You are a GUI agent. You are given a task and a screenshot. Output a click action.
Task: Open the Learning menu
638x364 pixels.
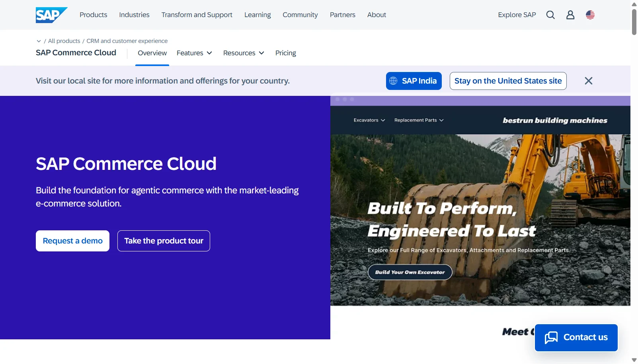pyautogui.click(x=258, y=15)
